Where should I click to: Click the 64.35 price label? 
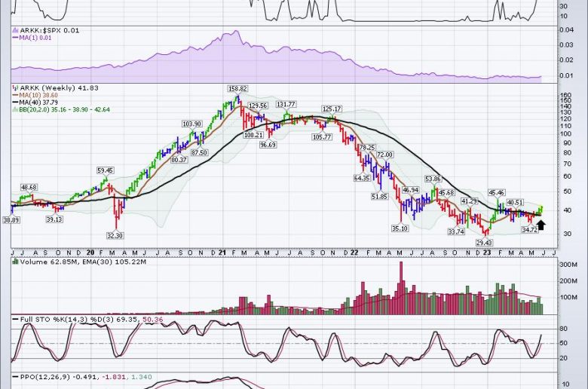(362, 178)
